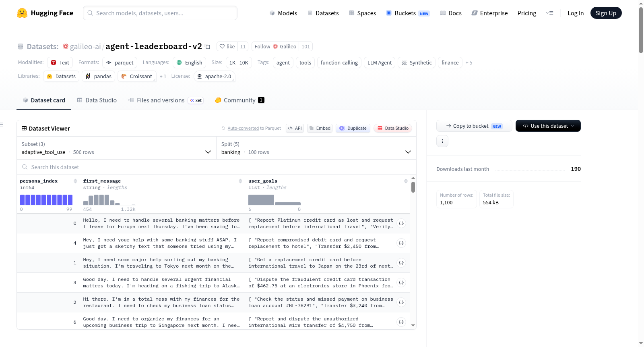Open Spaces in the top navigation
Screen dimensions: 644x347
pyautogui.click(x=362, y=13)
